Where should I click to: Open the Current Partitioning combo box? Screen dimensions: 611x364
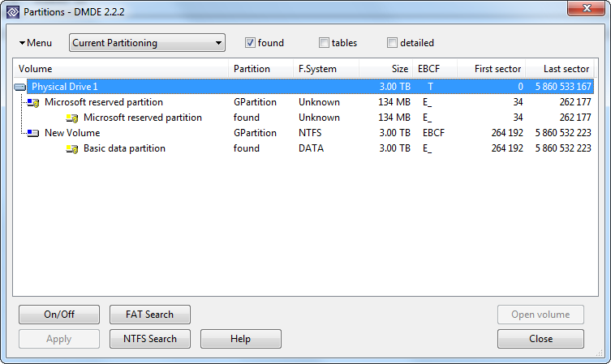coord(148,43)
